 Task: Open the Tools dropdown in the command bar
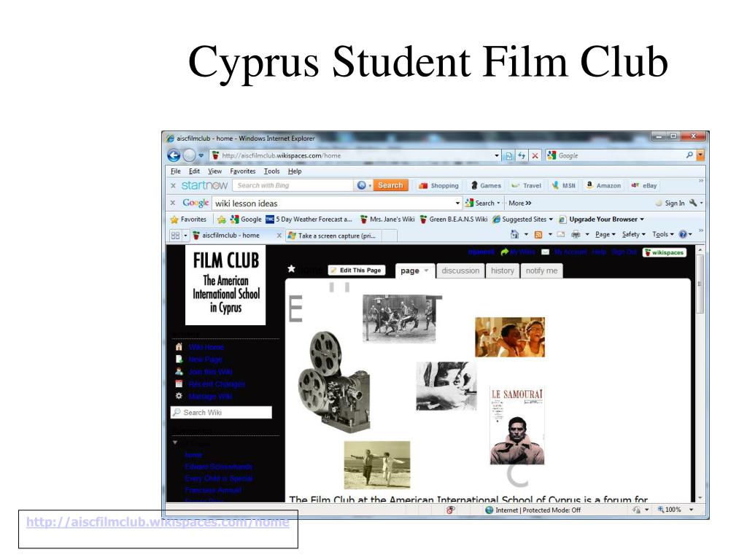coord(663,234)
